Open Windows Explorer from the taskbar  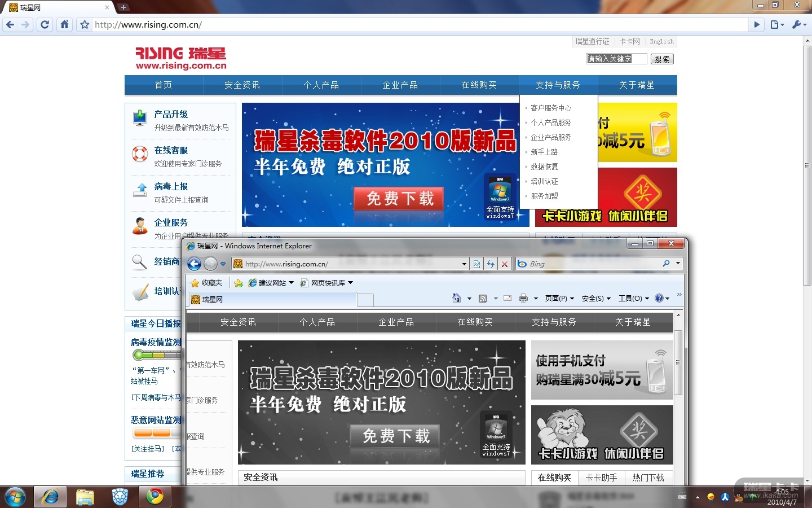tap(85, 497)
